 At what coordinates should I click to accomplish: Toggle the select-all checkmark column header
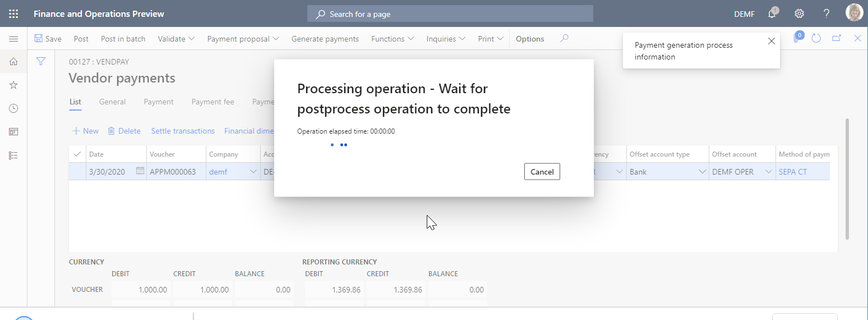point(77,154)
